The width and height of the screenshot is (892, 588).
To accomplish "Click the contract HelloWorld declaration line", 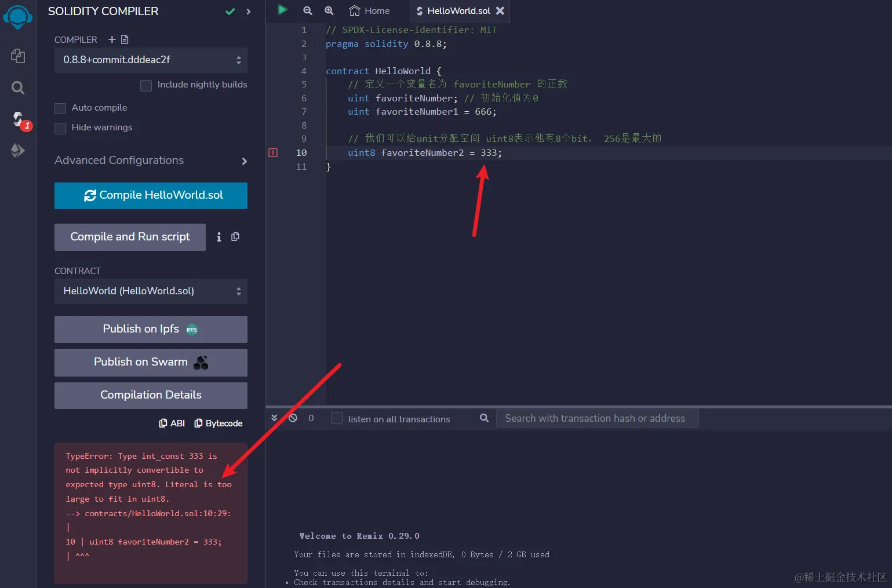I will point(384,71).
